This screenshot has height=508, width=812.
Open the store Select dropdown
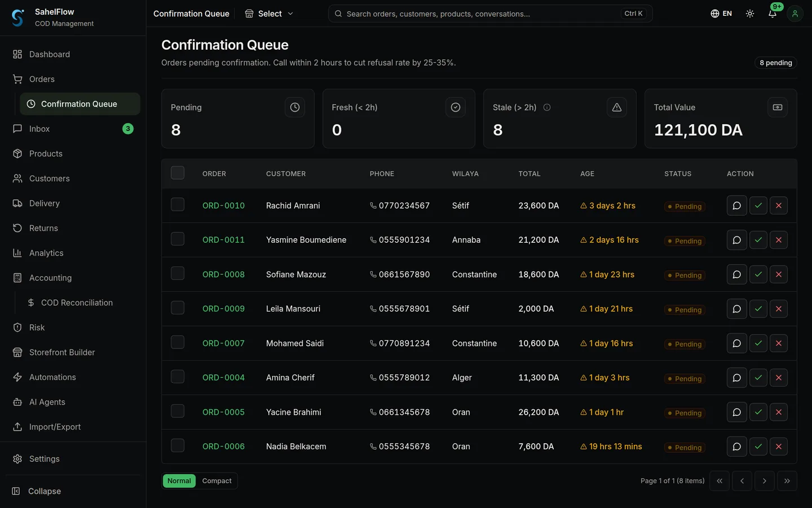269,14
